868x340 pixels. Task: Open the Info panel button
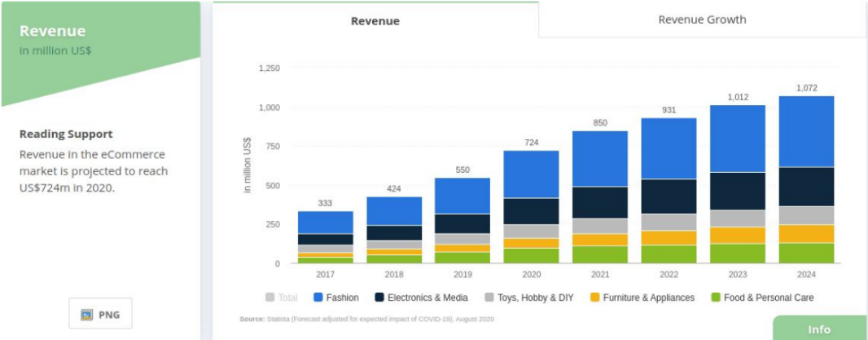pos(819,329)
